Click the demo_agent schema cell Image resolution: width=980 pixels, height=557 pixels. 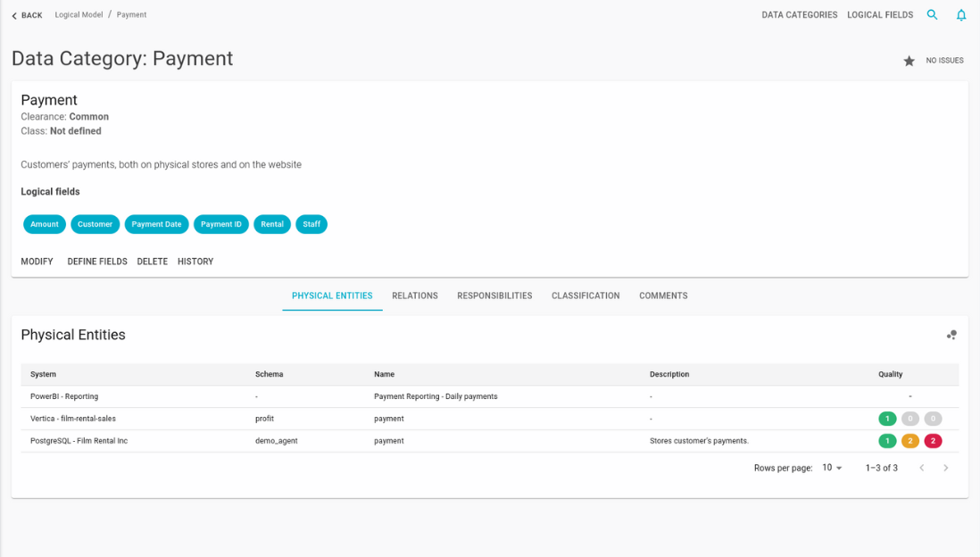tap(277, 441)
